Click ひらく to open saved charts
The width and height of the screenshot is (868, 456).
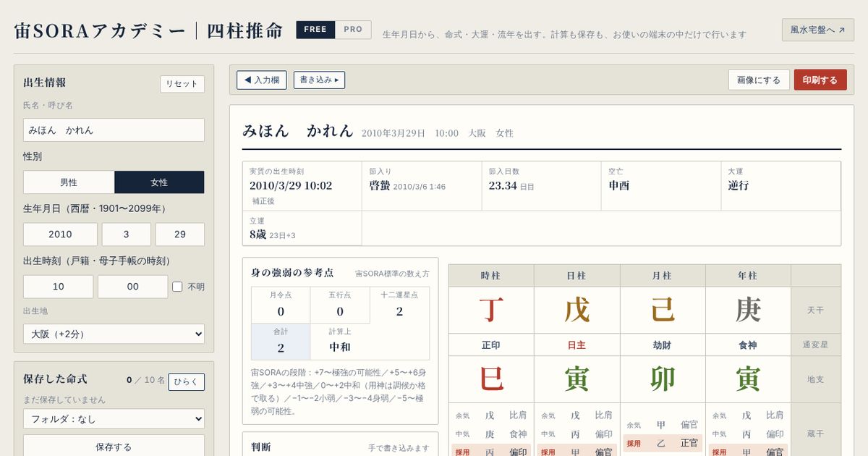pyautogui.click(x=187, y=382)
